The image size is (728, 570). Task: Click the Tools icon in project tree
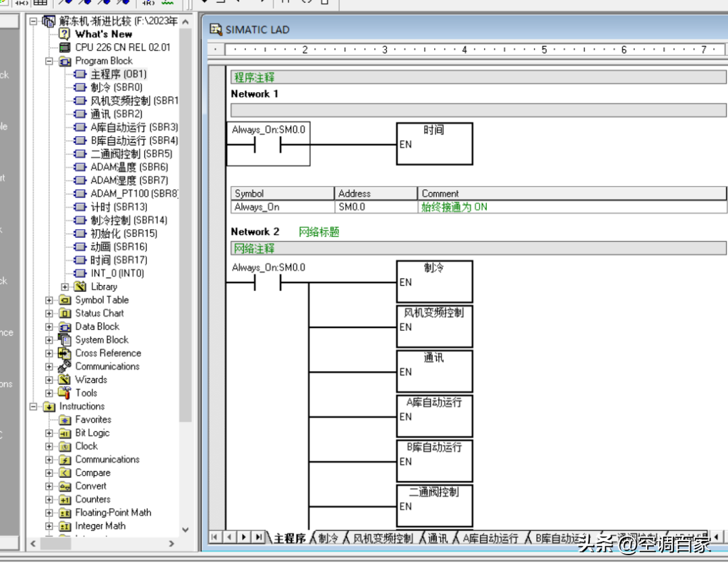pyautogui.click(x=65, y=393)
